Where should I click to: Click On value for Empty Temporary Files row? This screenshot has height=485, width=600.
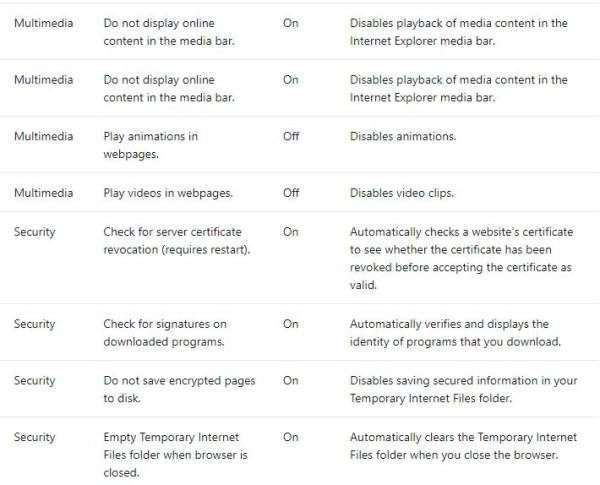coord(290,437)
